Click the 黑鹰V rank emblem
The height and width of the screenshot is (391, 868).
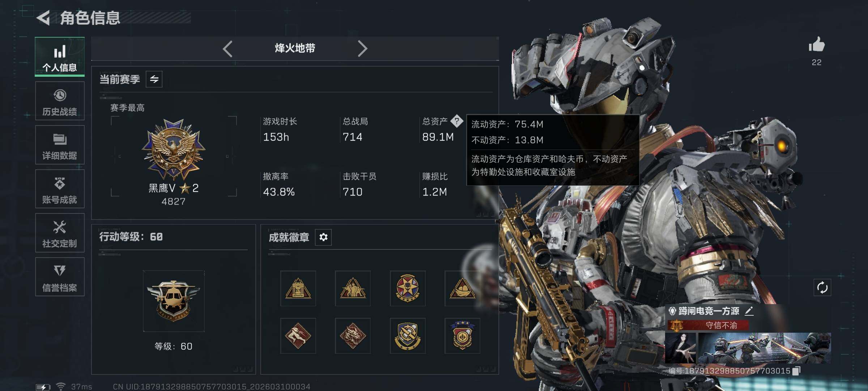tap(174, 150)
